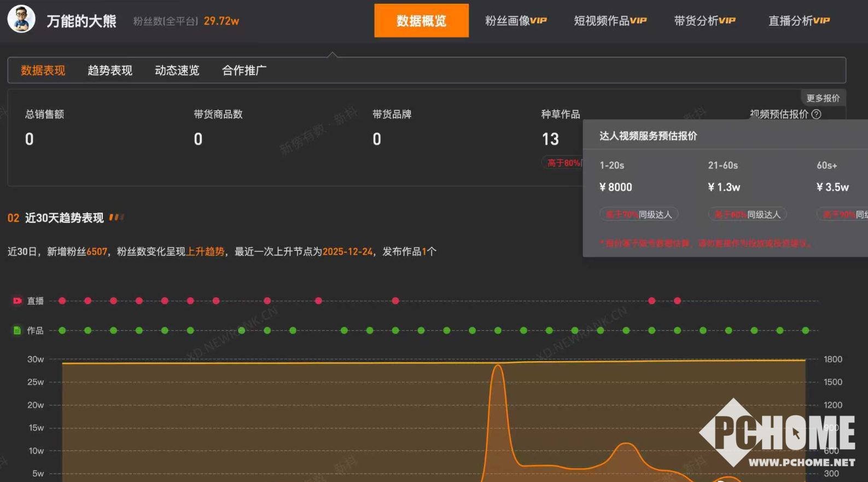The image size is (868, 482).
Task: Click the red 直播 legend icon
Action: tap(18, 301)
